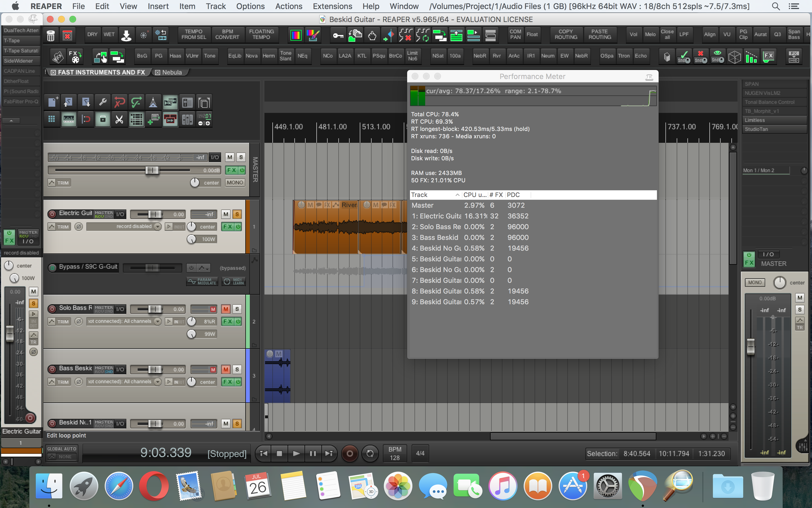The height and width of the screenshot is (508, 812).
Task: Open the Track menu
Action: point(216,6)
